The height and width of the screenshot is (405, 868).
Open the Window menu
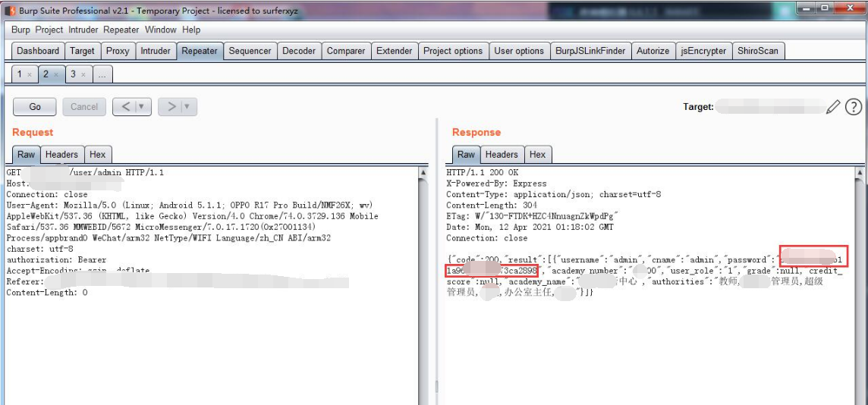click(161, 30)
